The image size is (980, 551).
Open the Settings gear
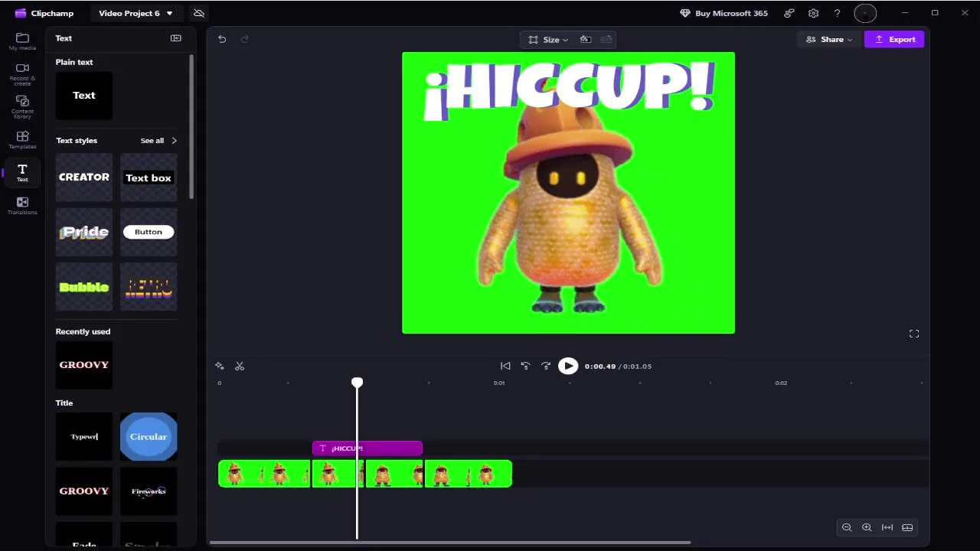(x=813, y=13)
